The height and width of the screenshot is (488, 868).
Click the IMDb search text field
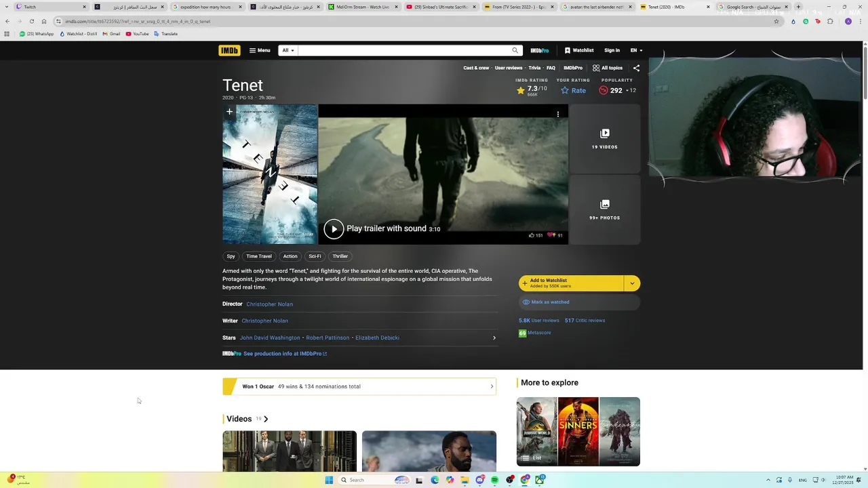pyautogui.click(x=403, y=50)
